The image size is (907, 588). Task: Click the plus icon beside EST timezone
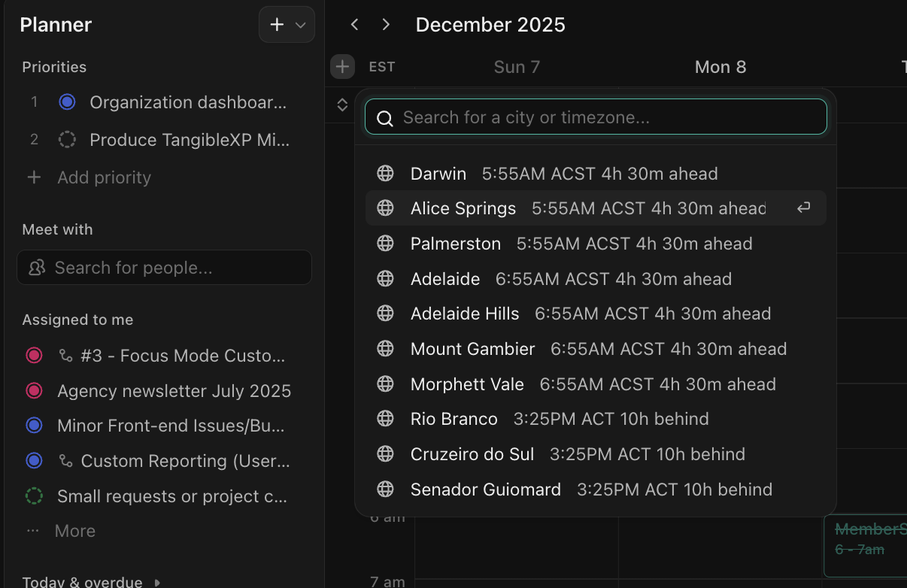point(342,67)
